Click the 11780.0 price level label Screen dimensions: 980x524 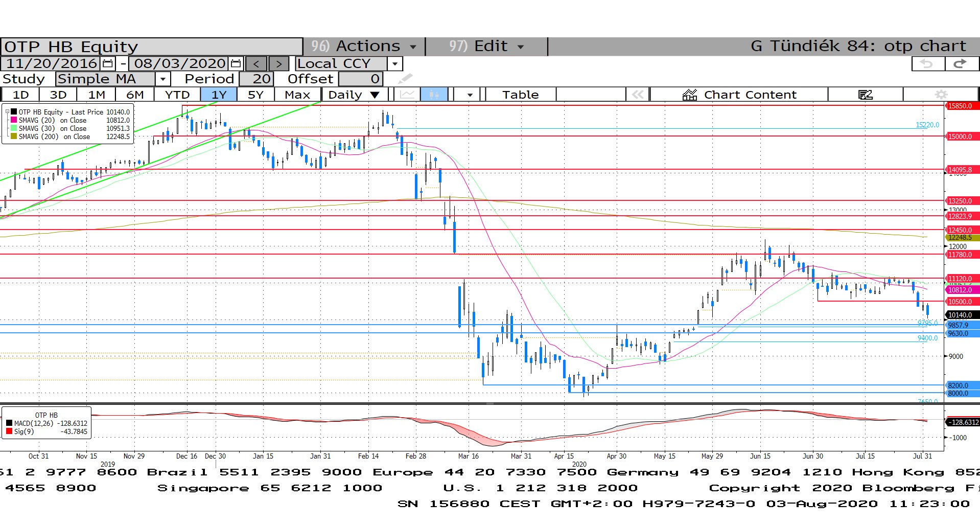tap(963, 255)
